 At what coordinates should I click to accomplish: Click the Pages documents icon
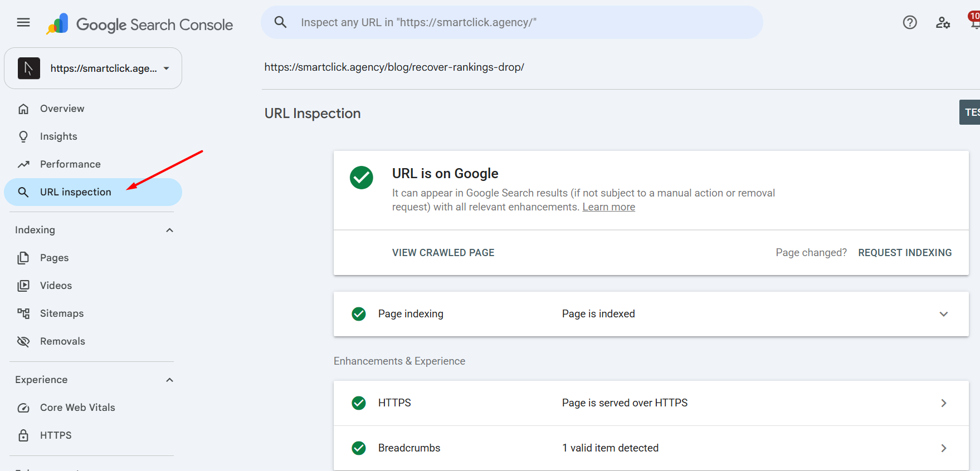coord(23,258)
